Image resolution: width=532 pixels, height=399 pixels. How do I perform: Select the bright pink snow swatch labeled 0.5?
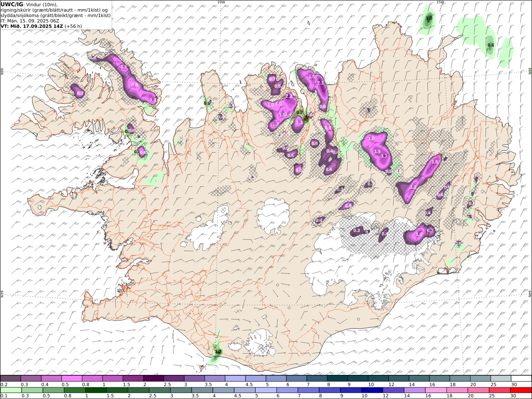pyautogui.click(x=71, y=378)
